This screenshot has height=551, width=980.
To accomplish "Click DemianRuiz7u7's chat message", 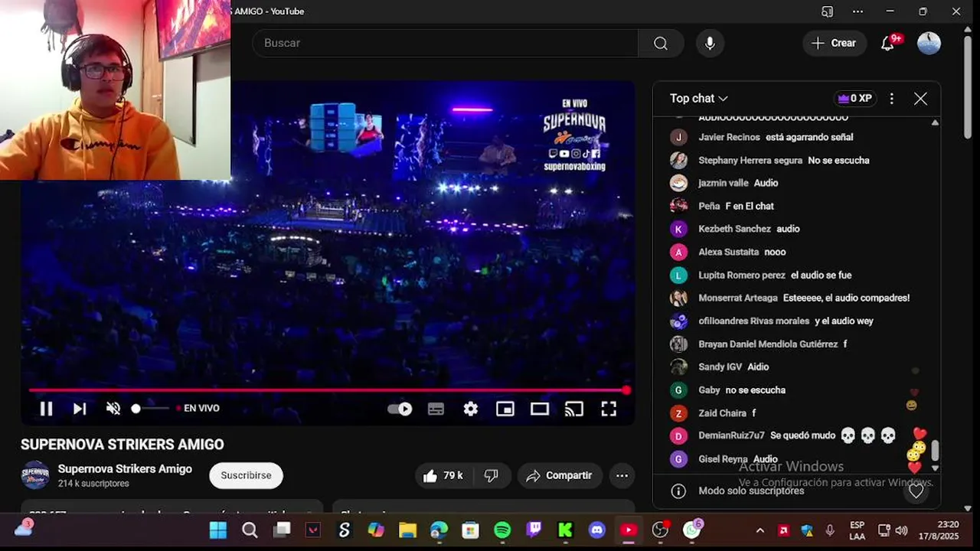I will 833,435.
